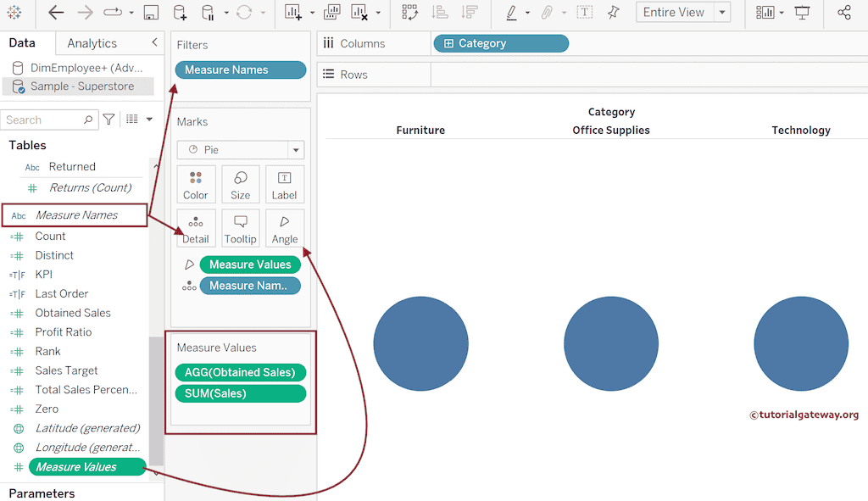Expand the highlight dropdown arrow
Image resolution: width=868 pixels, height=501 pixels.
coord(527,13)
